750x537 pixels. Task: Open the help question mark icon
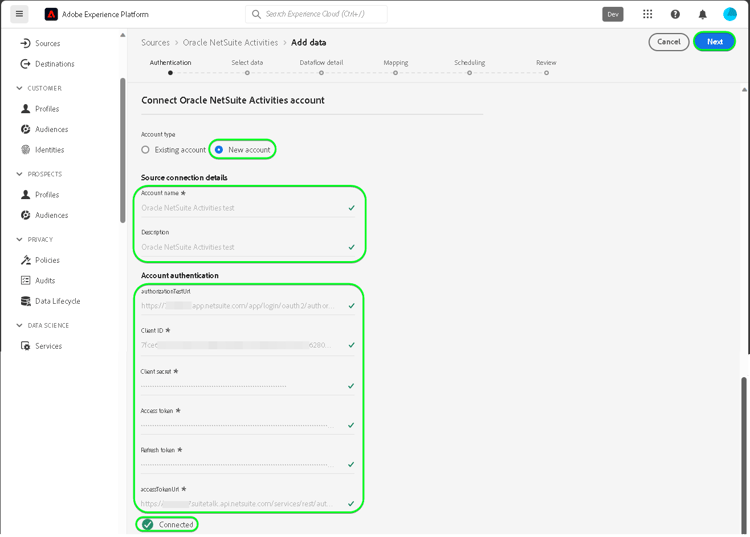675,14
